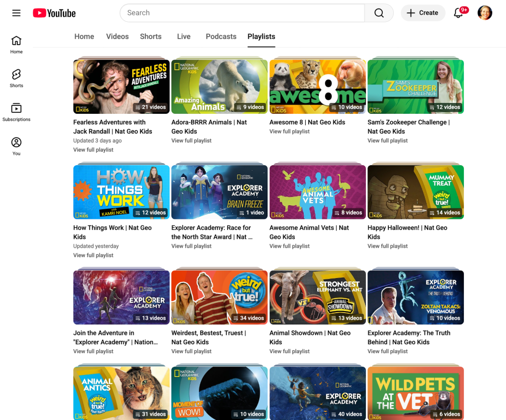
Task: Open the hamburger guide menu
Action: [x=16, y=13]
